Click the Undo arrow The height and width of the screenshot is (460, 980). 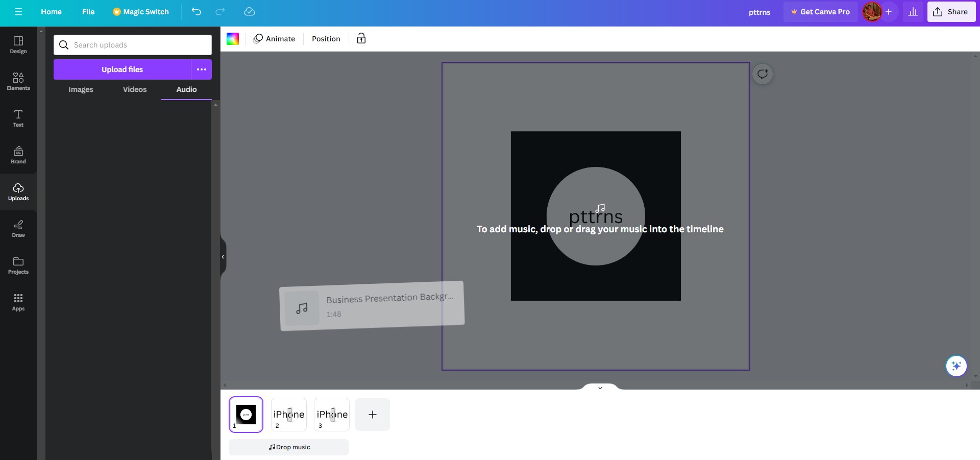pos(197,12)
